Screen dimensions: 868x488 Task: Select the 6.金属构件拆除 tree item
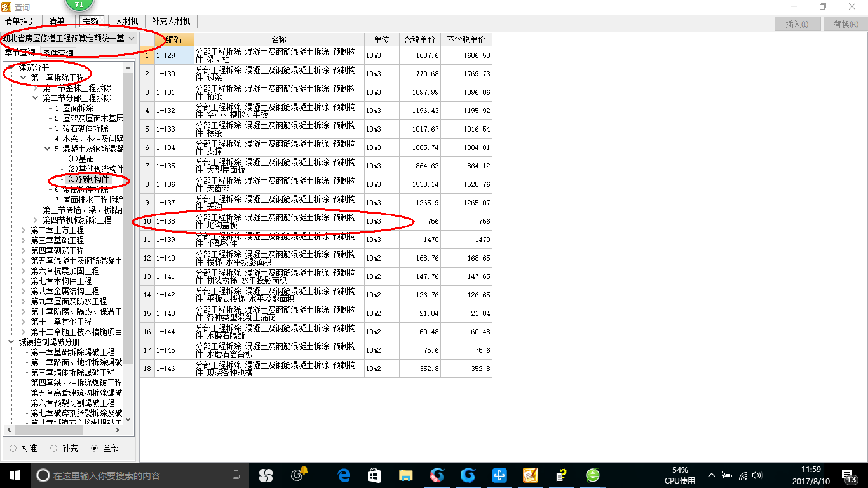point(81,189)
